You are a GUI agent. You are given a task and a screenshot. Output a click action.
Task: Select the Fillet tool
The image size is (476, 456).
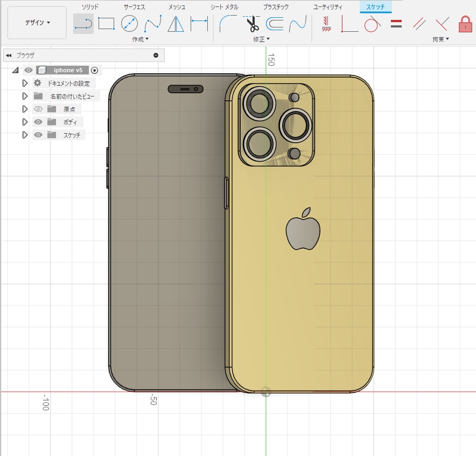228,24
